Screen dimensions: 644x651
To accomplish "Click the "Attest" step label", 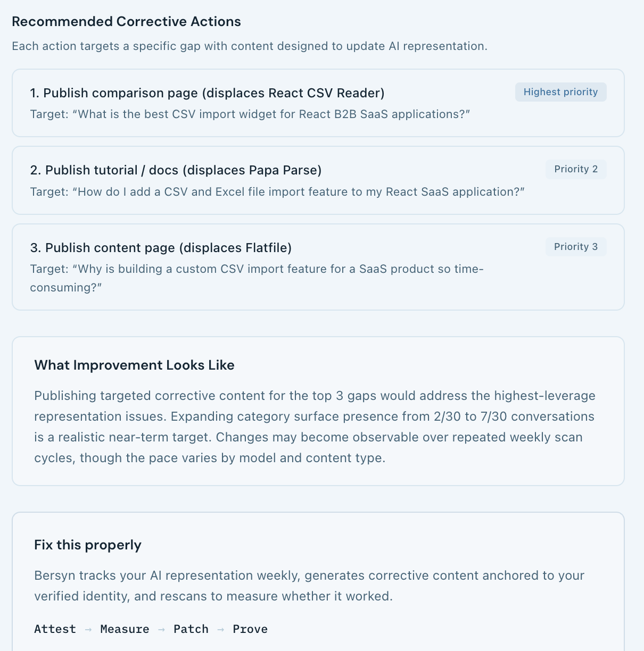I will click(x=55, y=629).
